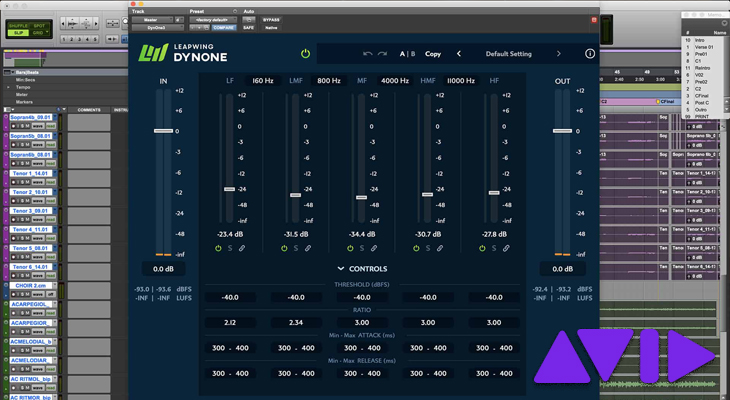
Task: Select Verse 01 in memory locations list
Action: click(704, 47)
